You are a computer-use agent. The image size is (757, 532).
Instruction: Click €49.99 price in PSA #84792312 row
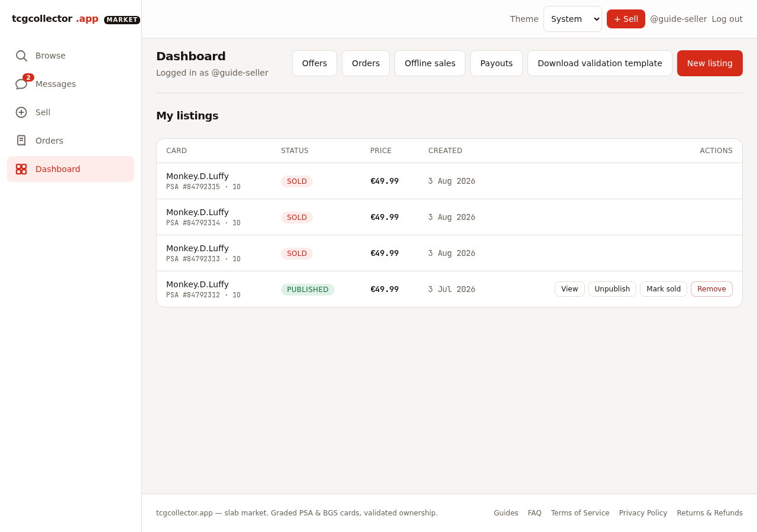384,289
